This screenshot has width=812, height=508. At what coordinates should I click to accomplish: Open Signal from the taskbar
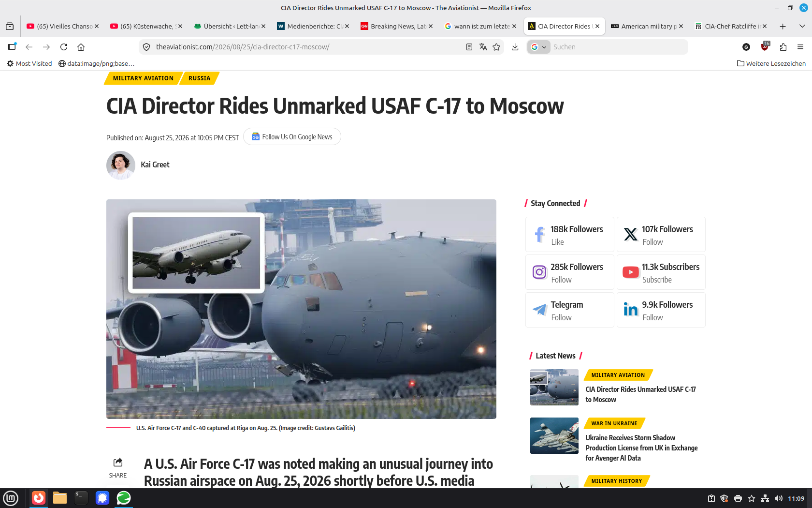click(x=102, y=498)
